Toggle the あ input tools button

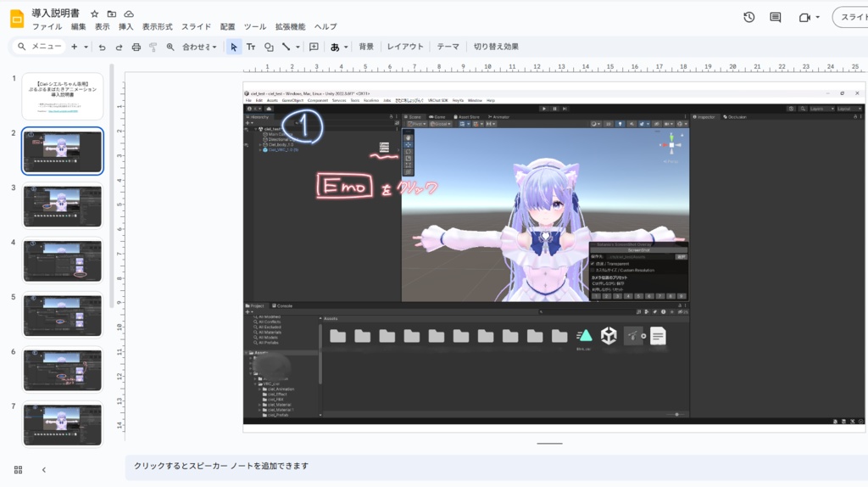tap(335, 48)
